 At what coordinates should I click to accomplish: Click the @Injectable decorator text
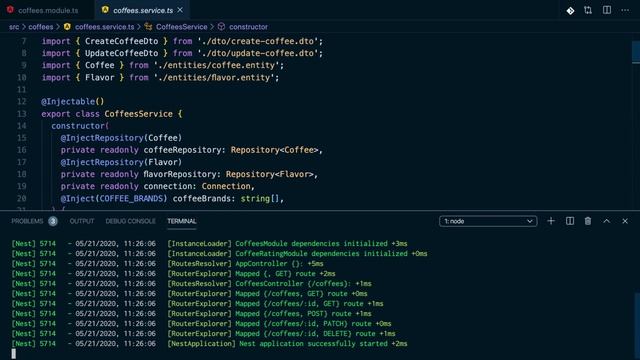(x=73, y=102)
